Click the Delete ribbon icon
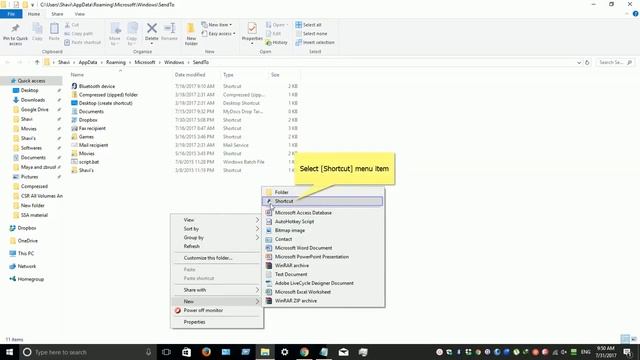 point(151,29)
